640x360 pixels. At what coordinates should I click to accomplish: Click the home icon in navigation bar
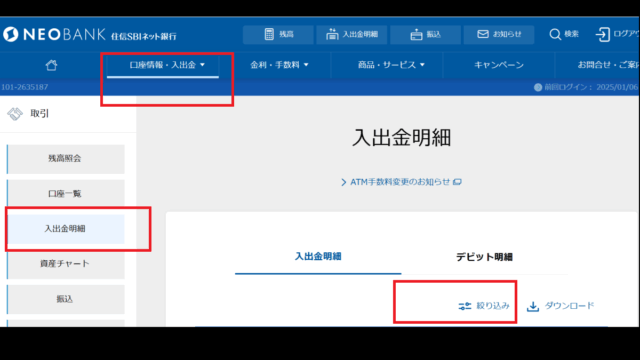[x=51, y=65]
